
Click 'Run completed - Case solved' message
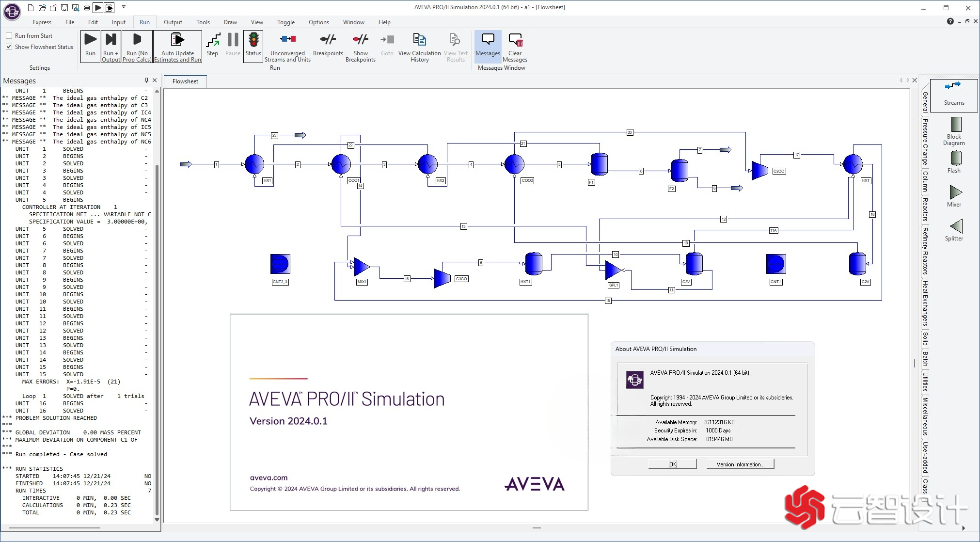tap(61, 454)
